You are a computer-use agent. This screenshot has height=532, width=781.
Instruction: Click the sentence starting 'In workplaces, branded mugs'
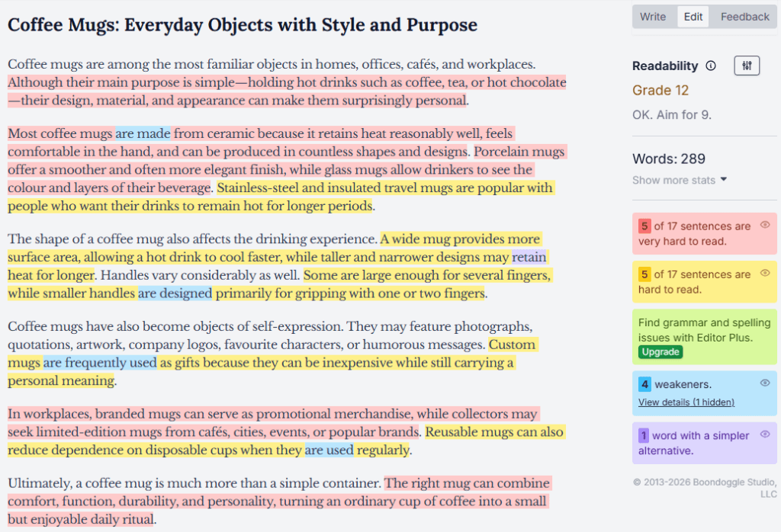(274, 422)
